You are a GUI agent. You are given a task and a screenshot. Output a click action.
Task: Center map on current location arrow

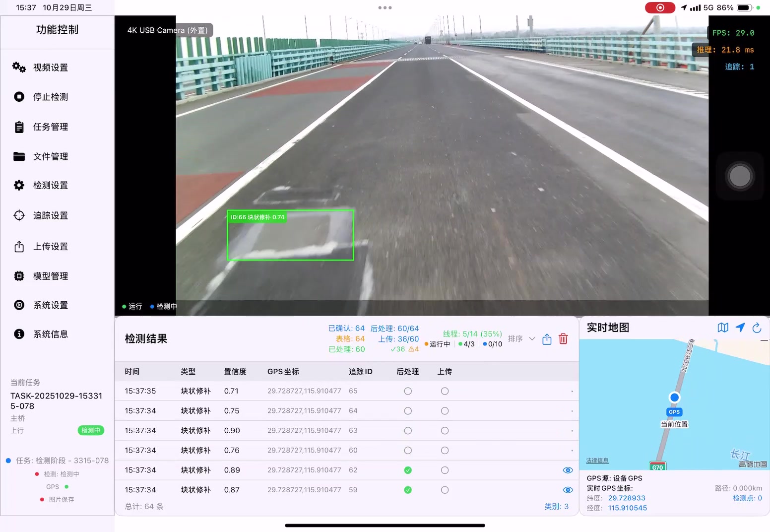click(x=740, y=328)
